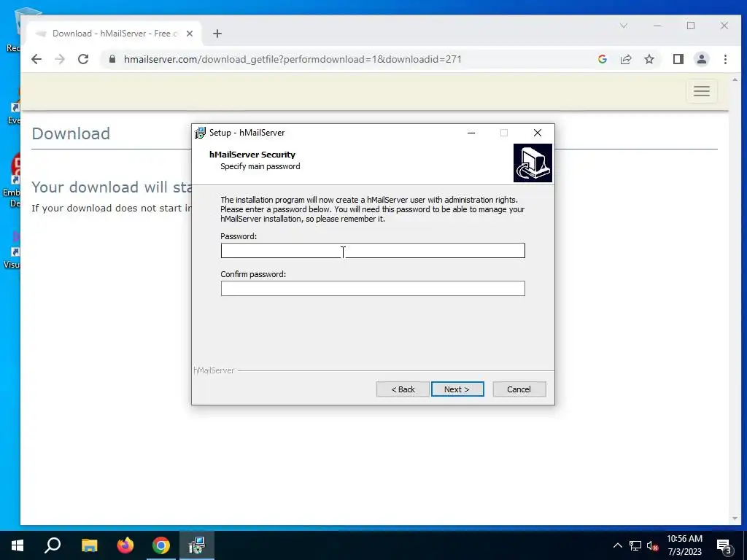The image size is (747, 560).
Task: Click the Setup installer taskbar icon
Action: coord(197,545)
